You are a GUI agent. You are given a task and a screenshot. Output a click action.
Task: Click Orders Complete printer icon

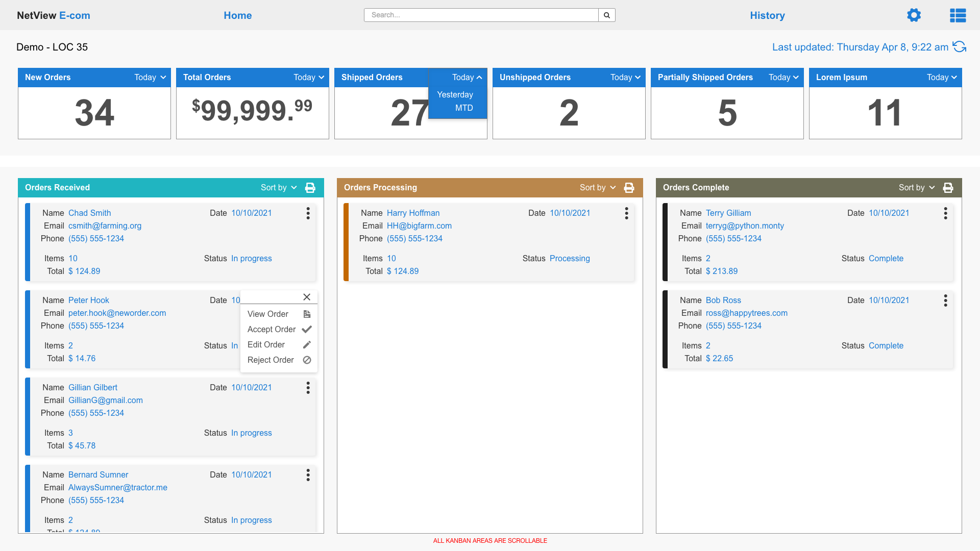click(x=948, y=188)
